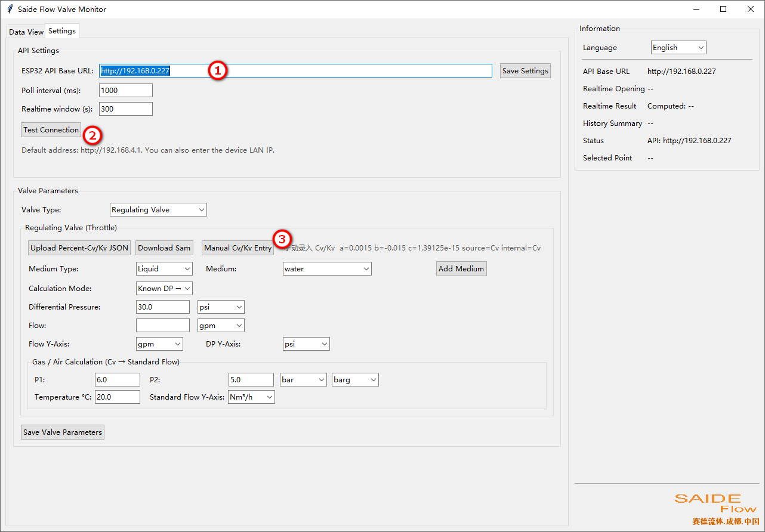Click the app feather icon in title bar

10,9
